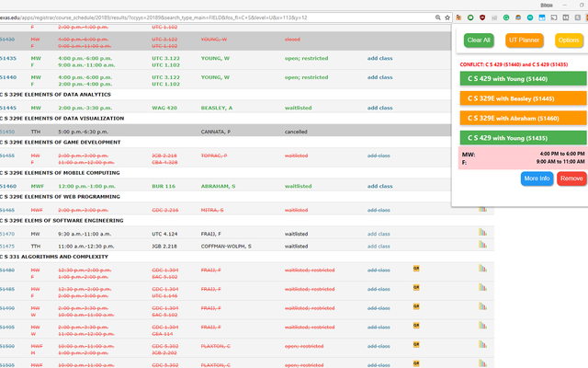Image resolution: width=588 pixels, height=368 pixels.
Task: Click the QR badge in first Algorithms row
Action: click(416, 270)
